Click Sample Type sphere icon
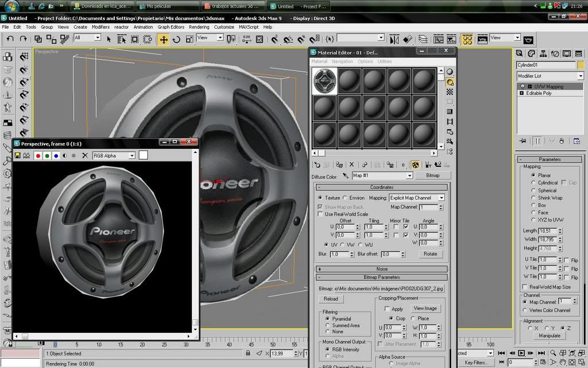Screen dimensions: 588x368 (450, 72)
